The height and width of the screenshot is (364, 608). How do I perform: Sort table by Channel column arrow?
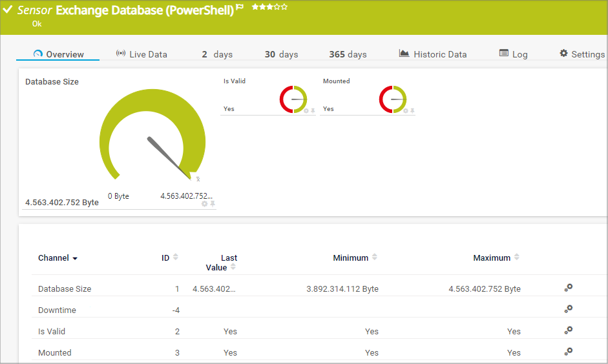point(75,258)
